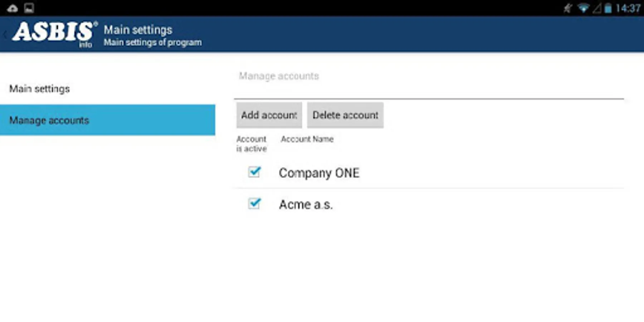644x322 pixels.
Task: Click the Delete account button
Action: (345, 115)
